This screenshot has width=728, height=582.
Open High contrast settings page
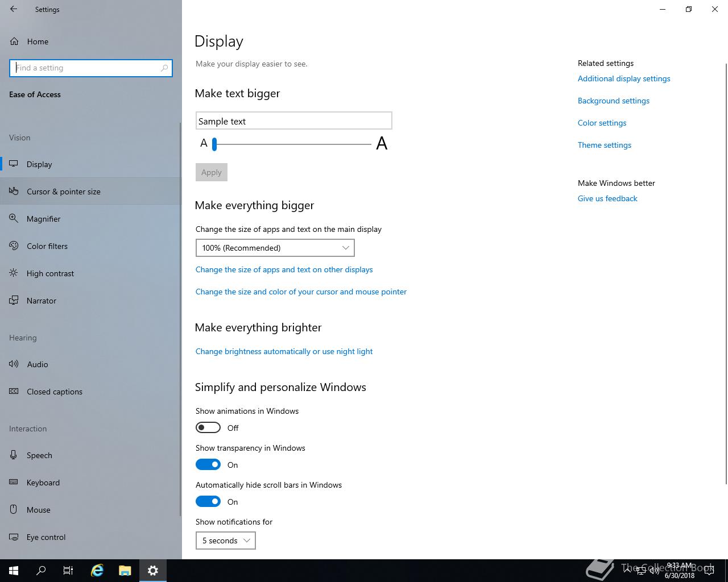coord(91,273)
